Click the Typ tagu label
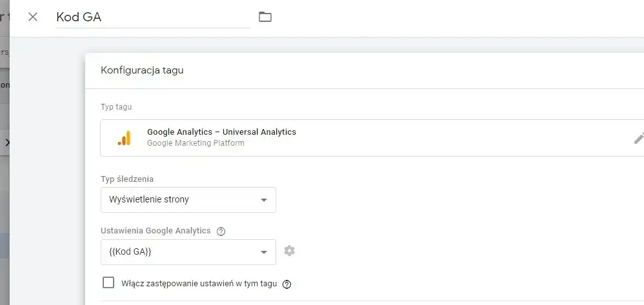Screen dimensions: 644x305 tap(116, 106)
